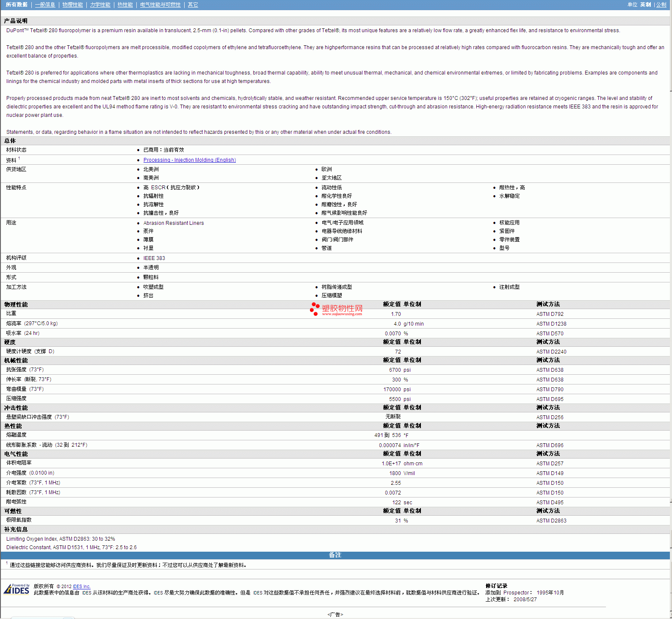Click the 弯曲模量 value 170000
672x619 pixels.
pyautogui.click(x=392, y=390)
